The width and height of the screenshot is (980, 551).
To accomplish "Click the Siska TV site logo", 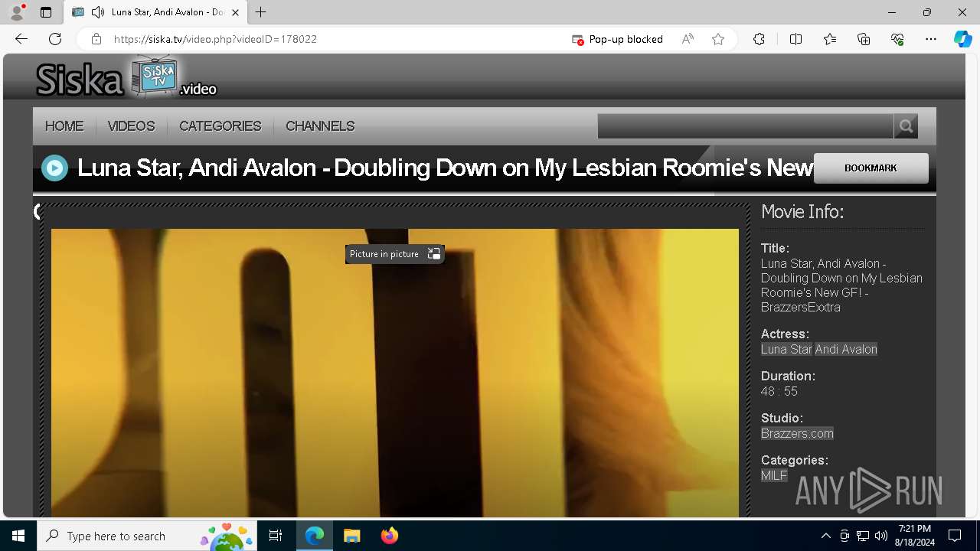I will coord(126,78).
